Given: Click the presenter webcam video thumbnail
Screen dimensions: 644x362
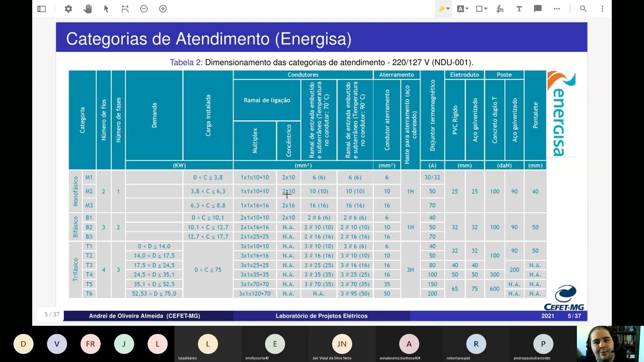Looking at the screenshot, I should 610,344.
